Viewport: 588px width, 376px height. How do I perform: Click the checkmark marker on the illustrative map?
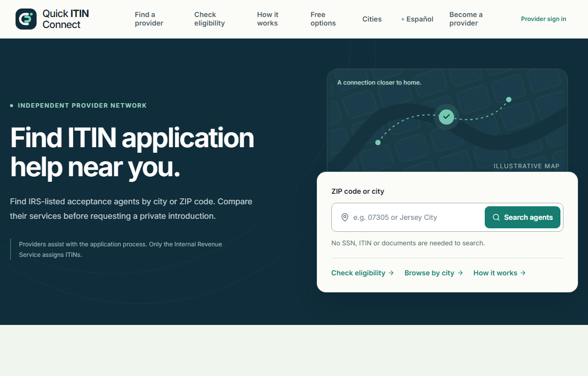click(446, 117)
